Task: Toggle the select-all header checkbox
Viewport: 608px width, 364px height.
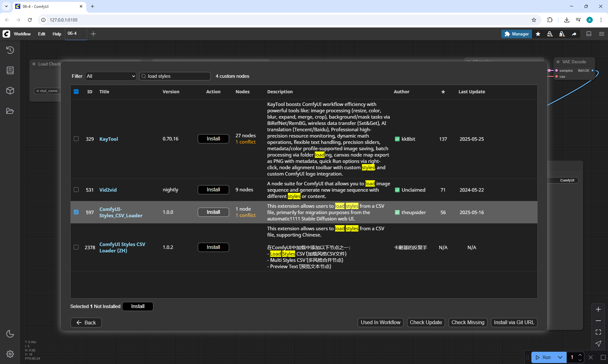Action: pyautogui.click(x=76, y=92)
